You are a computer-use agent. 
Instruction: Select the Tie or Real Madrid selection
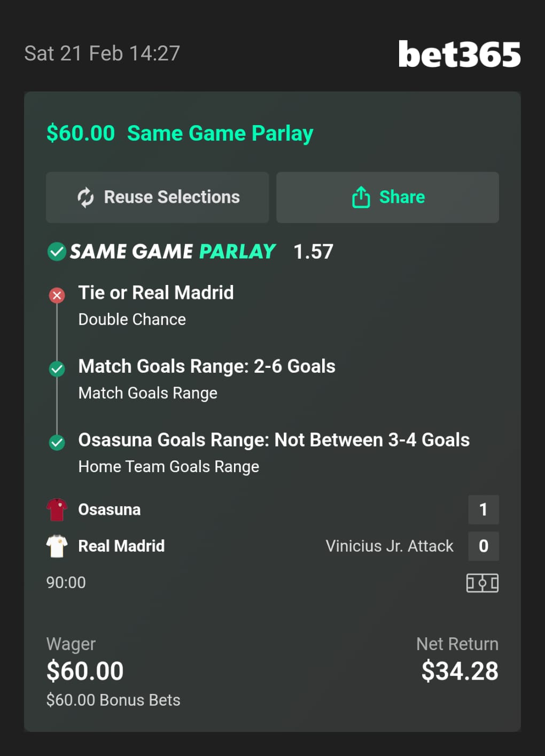click(156, 293)
